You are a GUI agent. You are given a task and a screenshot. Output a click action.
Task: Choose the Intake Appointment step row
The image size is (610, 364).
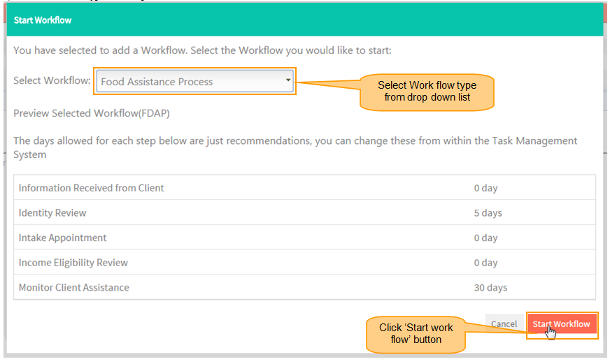pos(304,238)
